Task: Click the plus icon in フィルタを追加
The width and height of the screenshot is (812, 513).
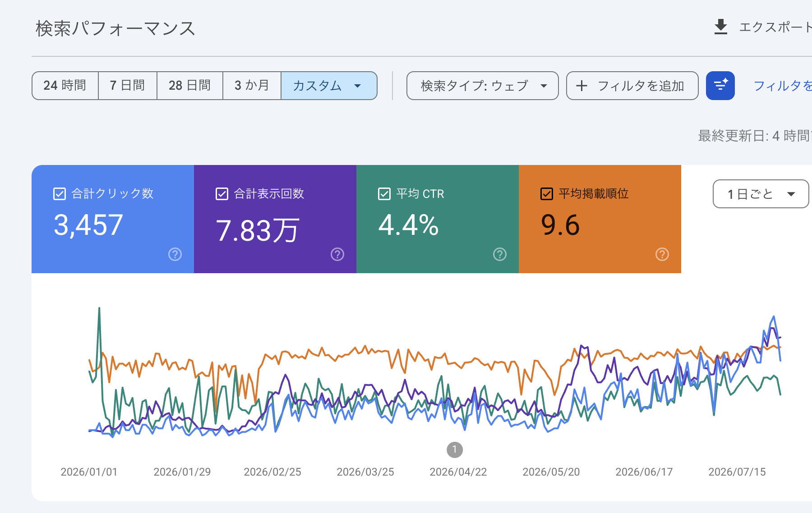Action: coord(582,86)
